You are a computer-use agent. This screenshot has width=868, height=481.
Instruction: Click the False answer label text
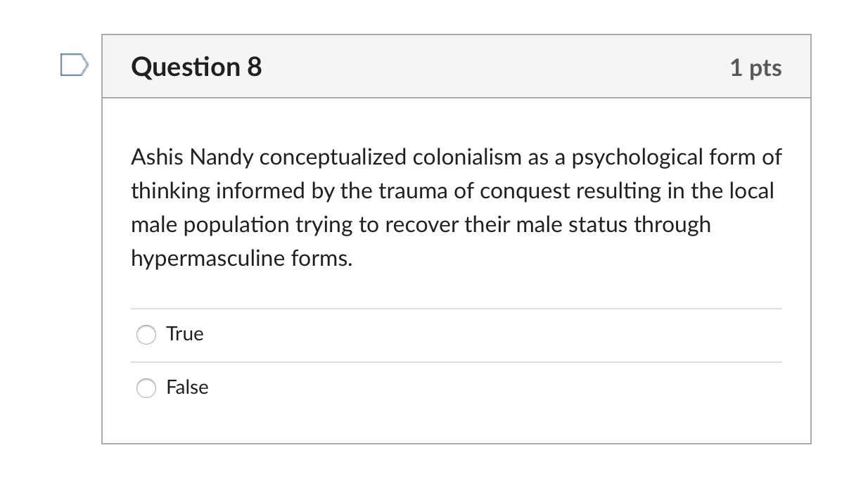click(187, 387)
